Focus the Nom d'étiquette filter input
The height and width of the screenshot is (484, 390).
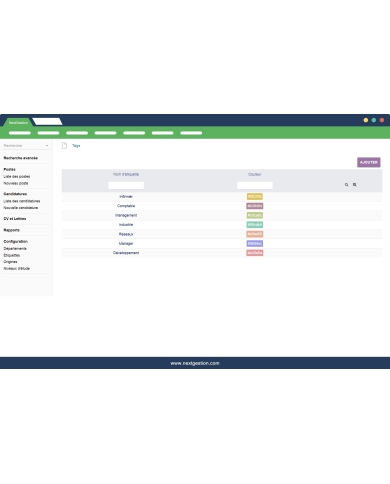pos(126,185)
